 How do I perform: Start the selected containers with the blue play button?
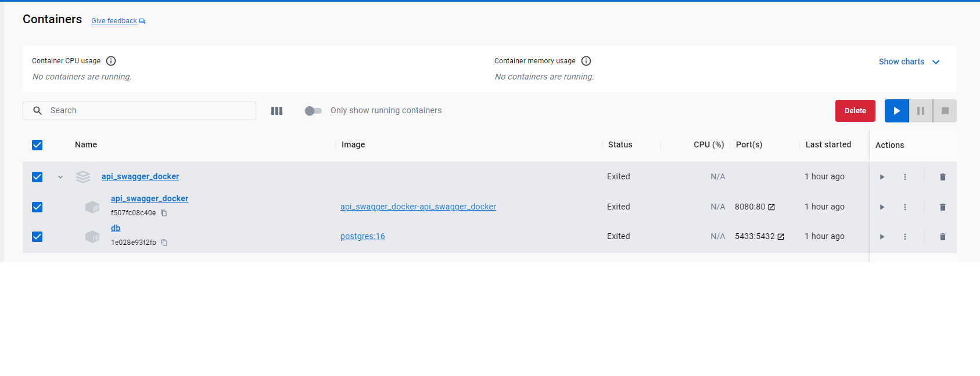[896, 111]
